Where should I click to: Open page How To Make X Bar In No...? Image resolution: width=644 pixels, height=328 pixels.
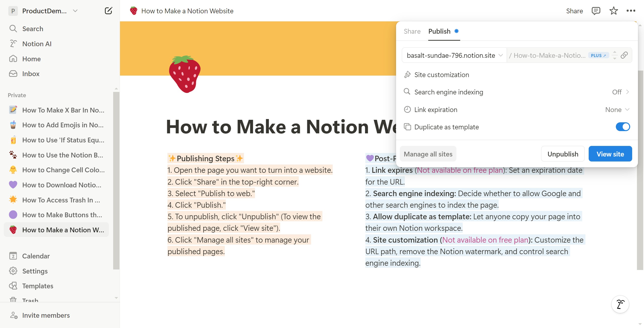point(57,110)
